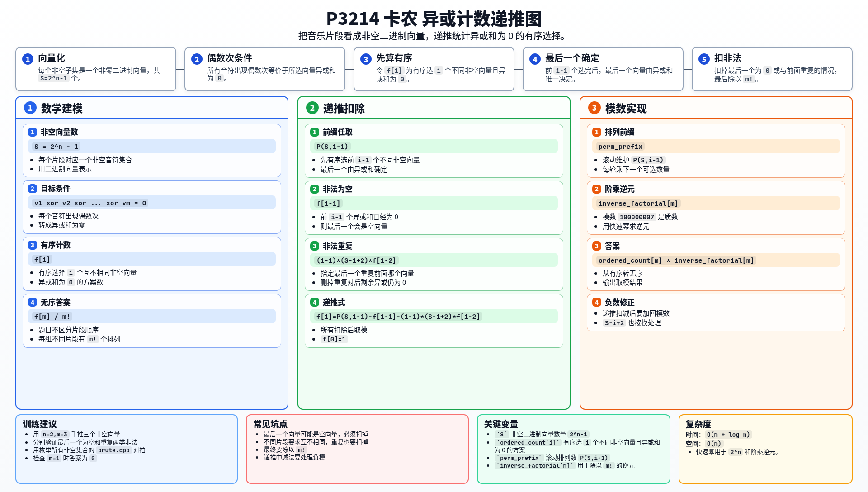Click the 目标条件 card heading
The height and width of the screenshot is (492, 868).
pyautogui.click(x=56, y=189)
